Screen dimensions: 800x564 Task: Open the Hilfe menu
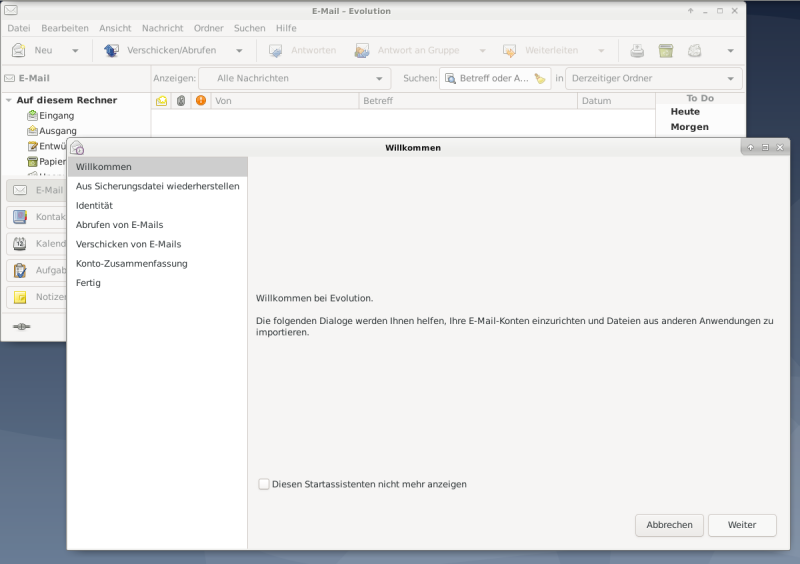click(286, 28)
